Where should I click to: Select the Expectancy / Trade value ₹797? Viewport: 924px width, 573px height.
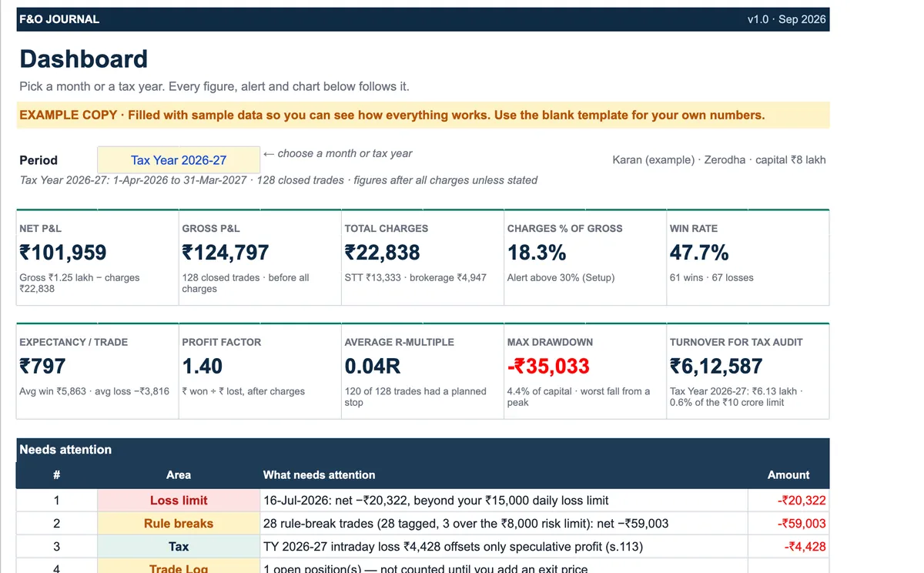(x=42, y=366)
